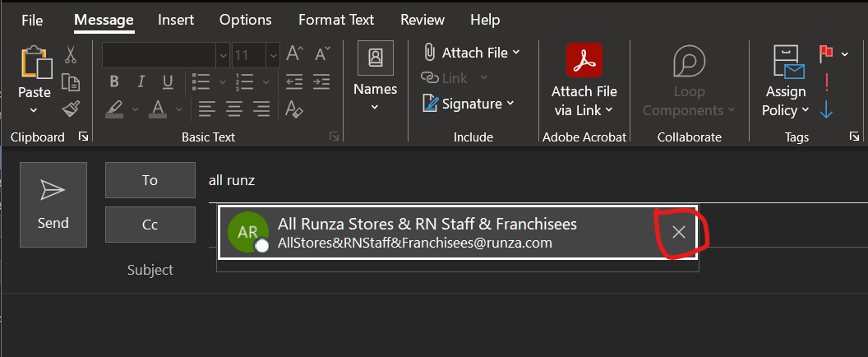
Task: Click the Paste clipboard icon
Action: point(36,62)
